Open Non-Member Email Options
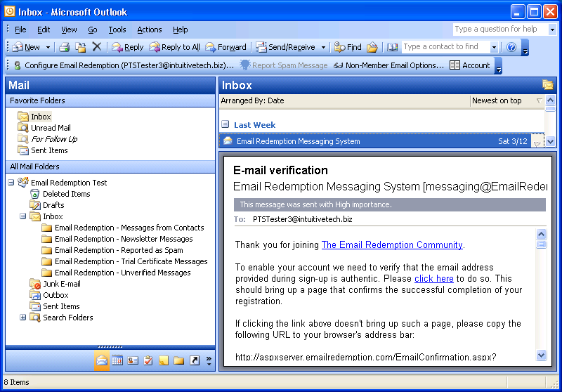The image size is (562, 392). (x=388, y=65)
